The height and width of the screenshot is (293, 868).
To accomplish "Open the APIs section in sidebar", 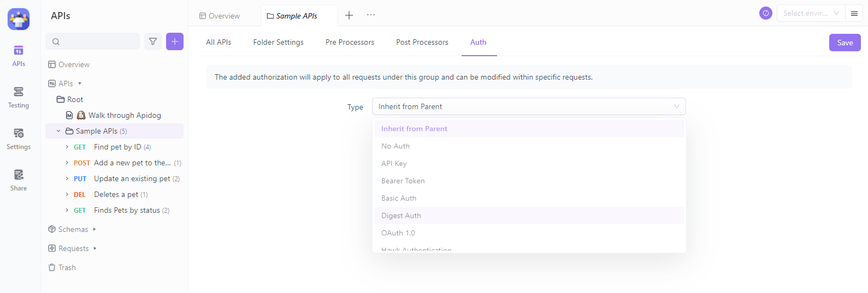I will [x=19, y=56].
